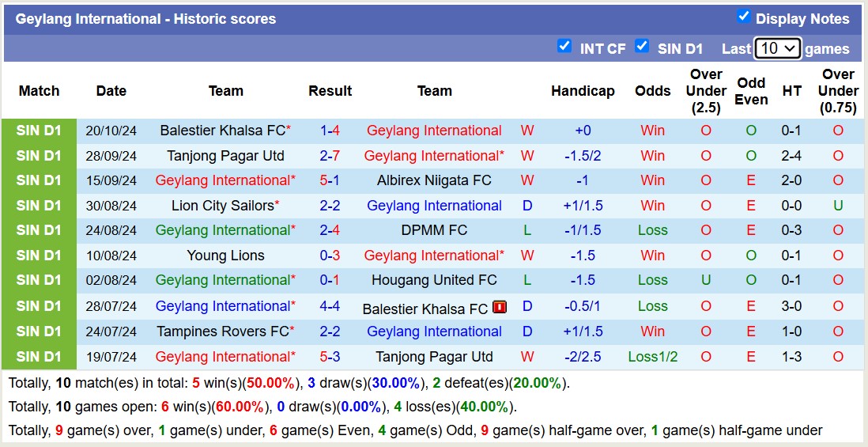Click the Over Under (2.5) column header
This screenshot has height=447, width=868.
coord(706,91)
